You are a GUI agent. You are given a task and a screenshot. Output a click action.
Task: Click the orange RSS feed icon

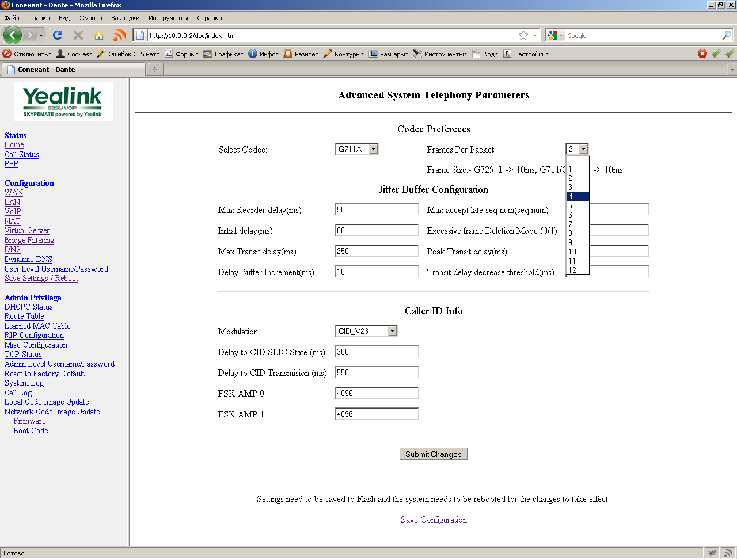tap(120, 35)
